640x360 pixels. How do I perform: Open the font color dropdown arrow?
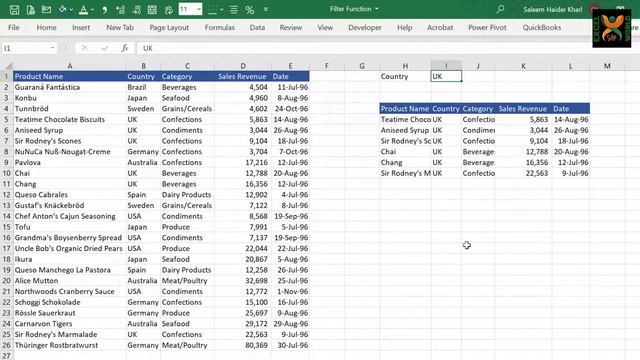click(x=92, y=9)
